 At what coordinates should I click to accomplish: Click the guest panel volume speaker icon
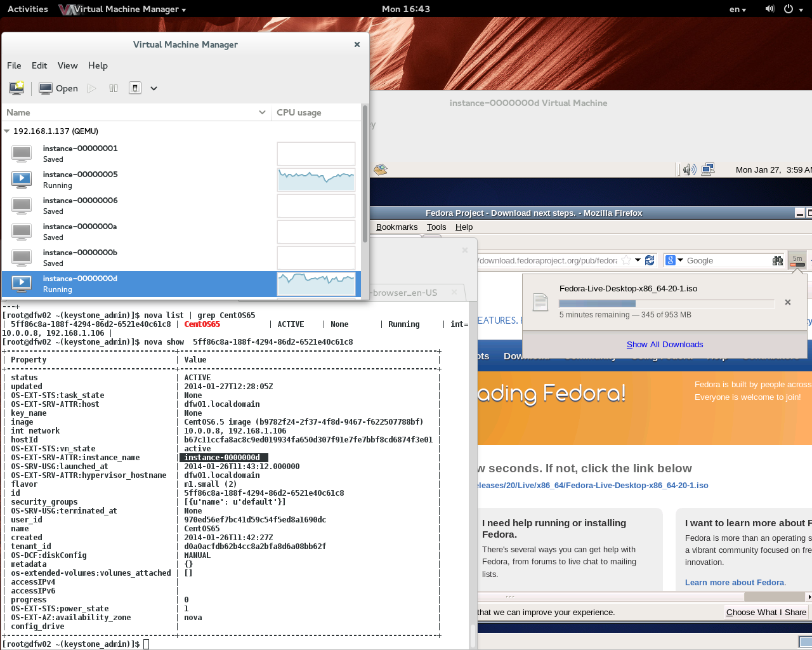point(690,169)
